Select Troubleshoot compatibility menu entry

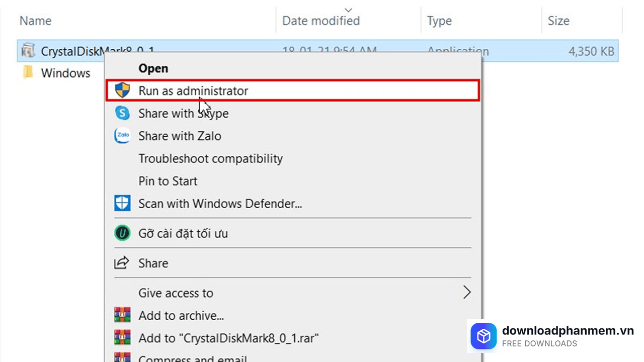point(210,158)
